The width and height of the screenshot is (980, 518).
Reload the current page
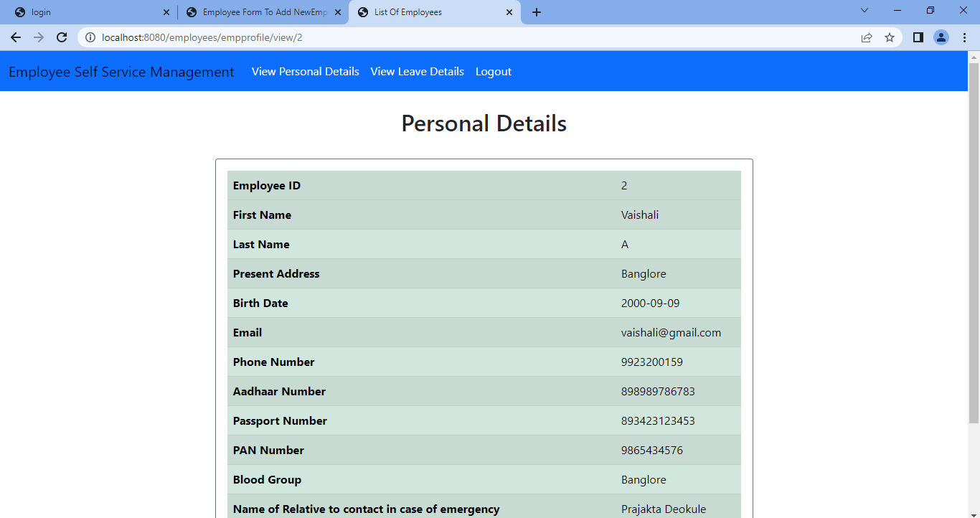(x=62, y=37)
